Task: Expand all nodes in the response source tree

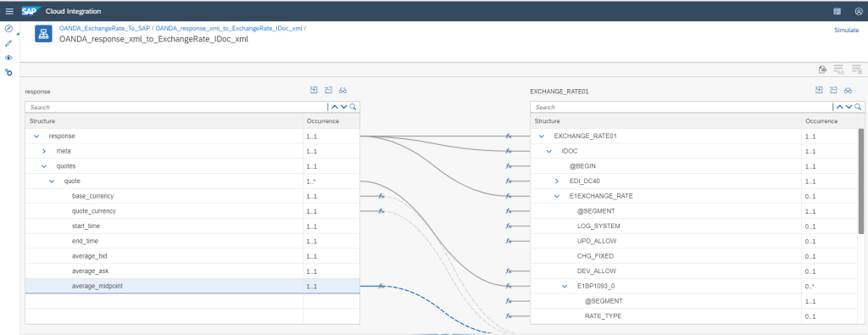Action: point(314,90)
